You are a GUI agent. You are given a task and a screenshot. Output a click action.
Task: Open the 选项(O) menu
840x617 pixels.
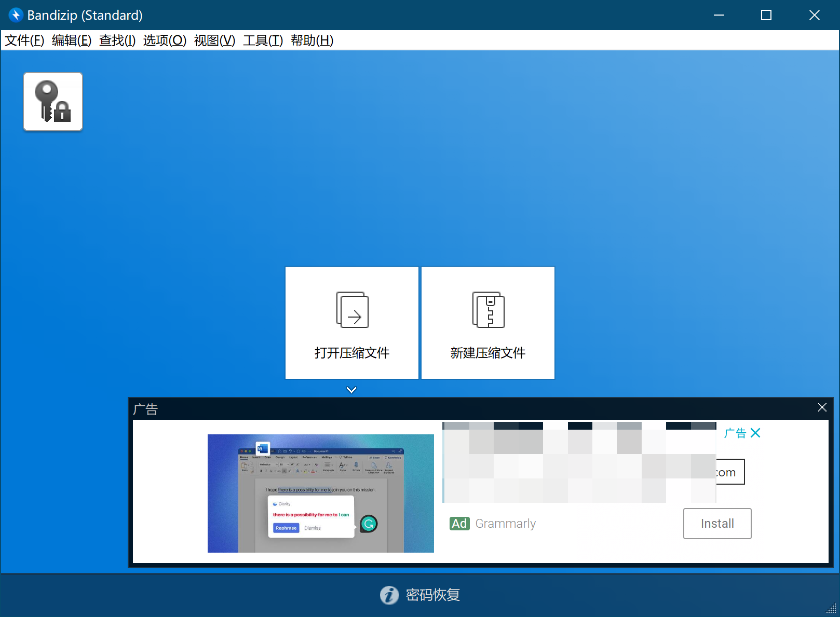[165, 40]
